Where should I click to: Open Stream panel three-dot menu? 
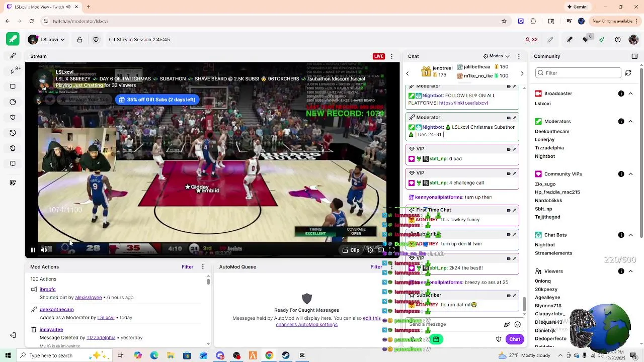click(x=391, y=56)
